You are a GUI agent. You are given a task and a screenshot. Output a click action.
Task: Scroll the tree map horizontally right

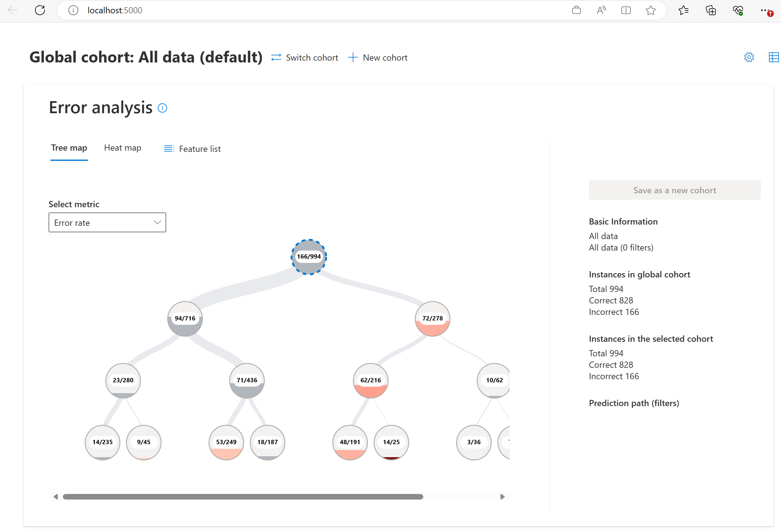click(x=503, y=496)
